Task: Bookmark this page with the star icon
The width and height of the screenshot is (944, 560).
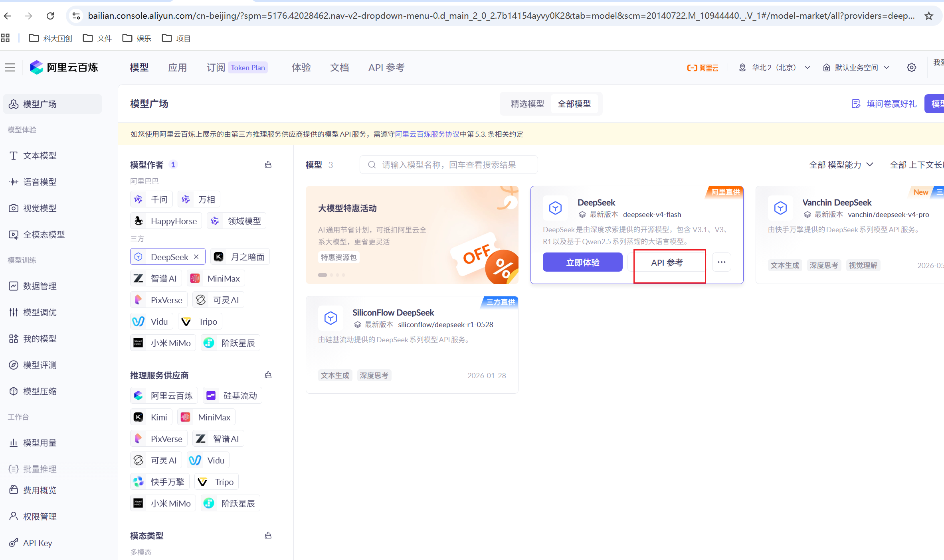Action: pyautogui.click(x=929, y=16)
